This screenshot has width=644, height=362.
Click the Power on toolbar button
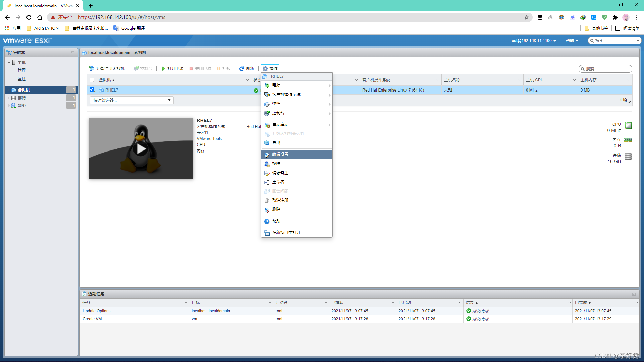coord(172,69)
